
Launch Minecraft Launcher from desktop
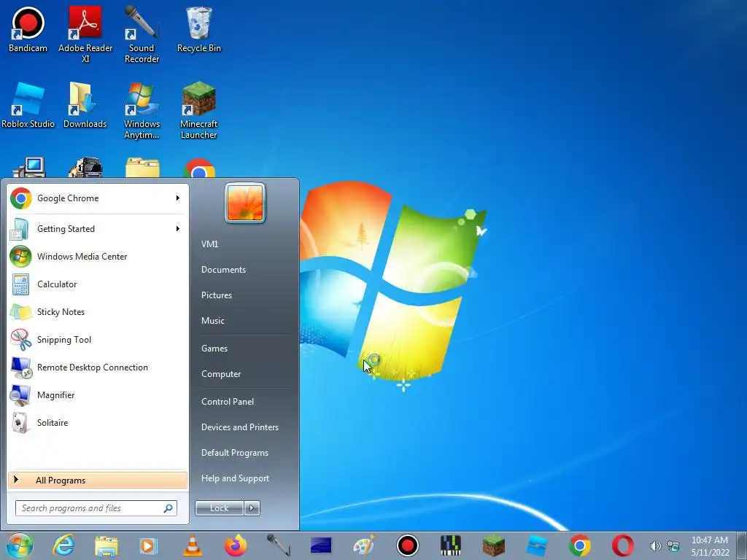[198, 111]
